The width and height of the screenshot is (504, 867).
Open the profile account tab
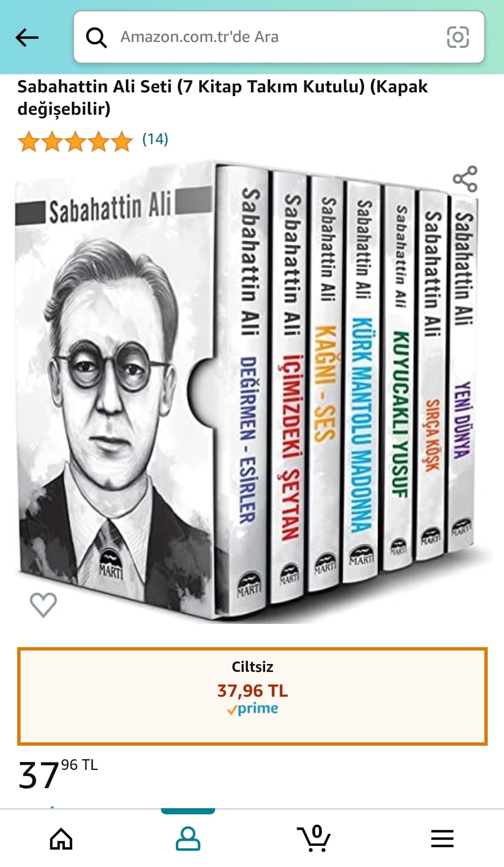tap(188, 839)
